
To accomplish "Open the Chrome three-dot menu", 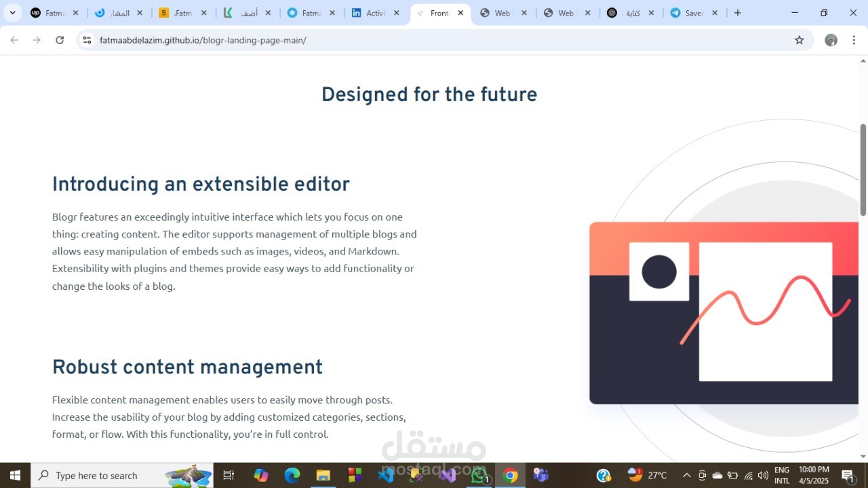I will (854, 40).
